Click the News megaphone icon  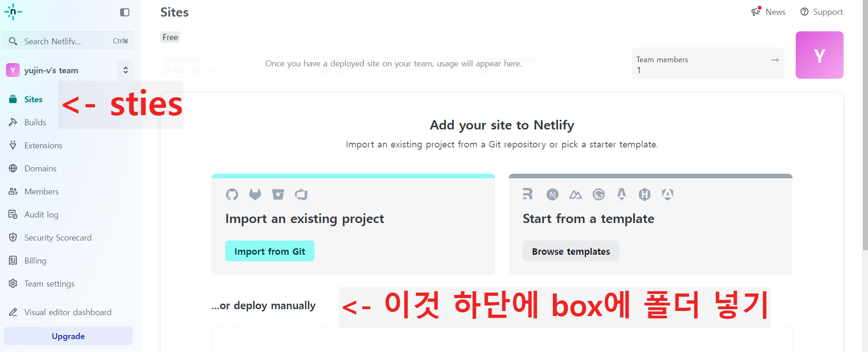pos(756,12)
